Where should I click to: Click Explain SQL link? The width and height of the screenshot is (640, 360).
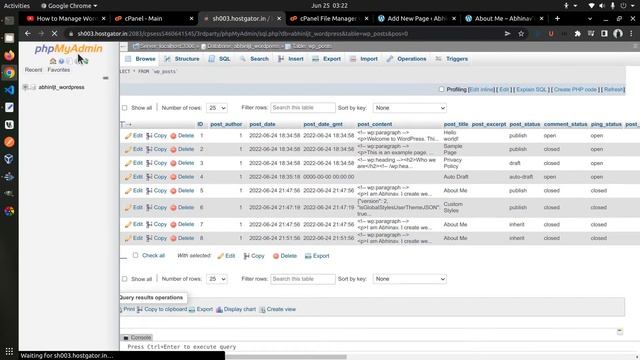click(531, 90)
